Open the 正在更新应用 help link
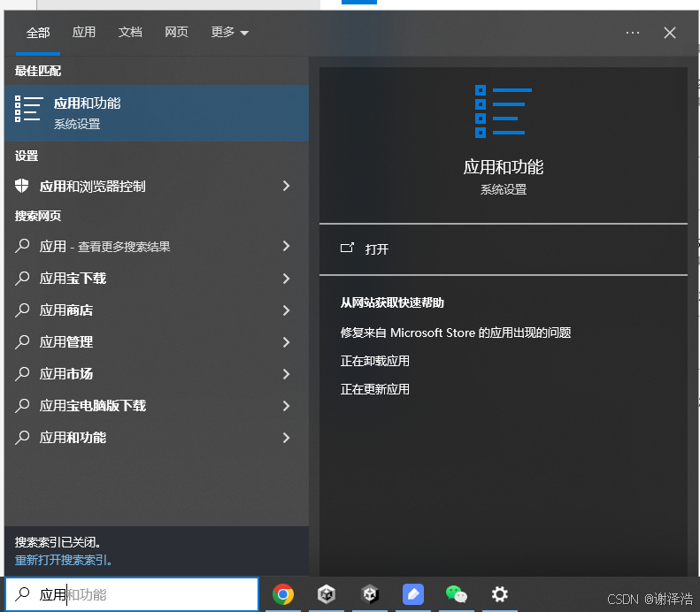This screenshot has height=612, width=700. click(x=374, y=389)
